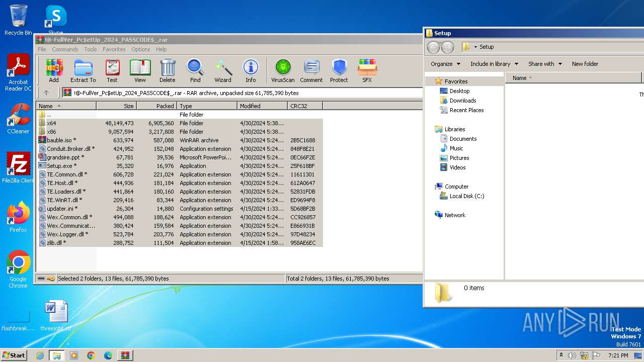The height and width of the screenshot is (362, 644).
Task: Open Google Chrome desktop icon
Action: [18, 269]
